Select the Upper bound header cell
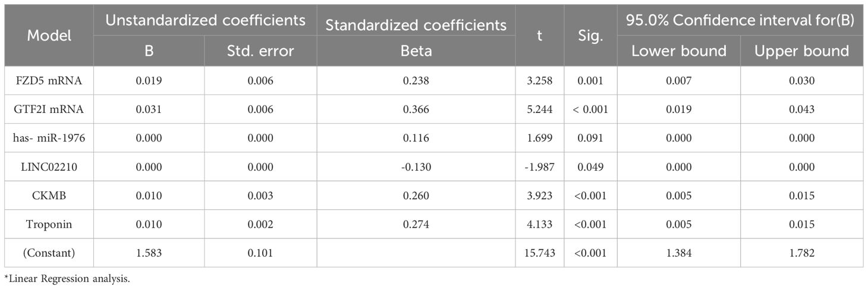Screen dimensions: 868x289 (x=801, y=51)
